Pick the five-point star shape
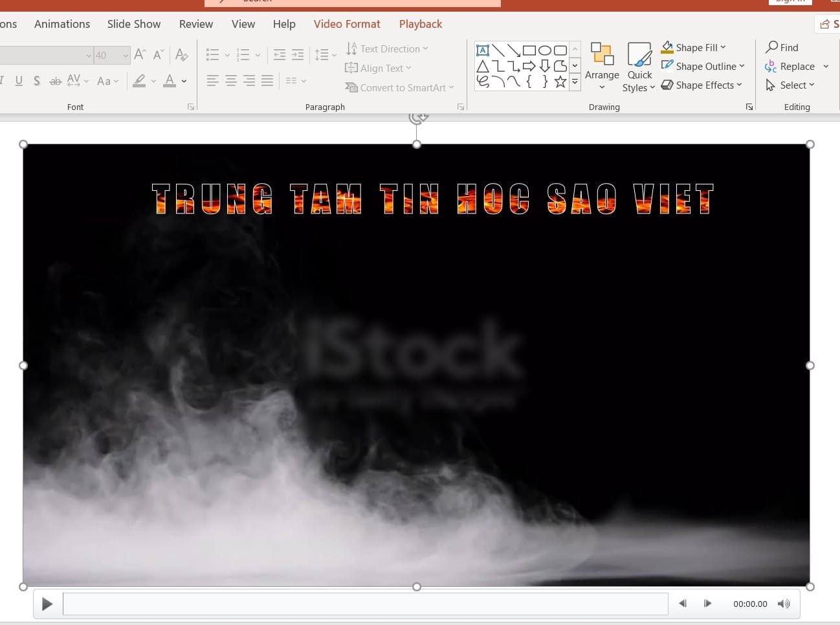Screen dimensions: 840x625 (x=560, y=82)
